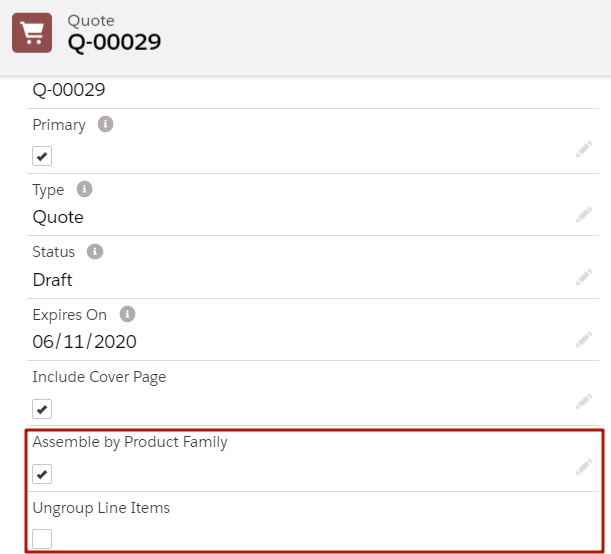The width and height of the screenshot is (611, 554).
Task: Select the Q-00029 quote number field value
Action: 69,90
